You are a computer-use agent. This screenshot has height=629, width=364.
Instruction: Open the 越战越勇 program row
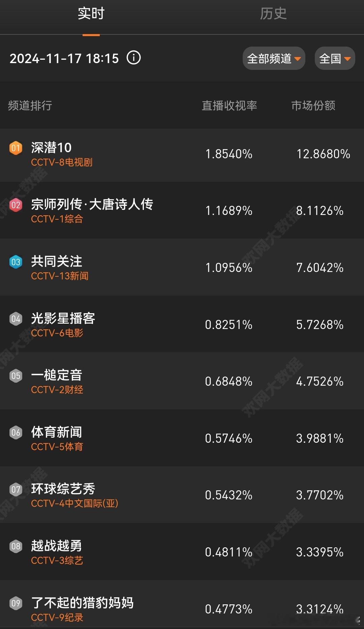pos(182,552)
